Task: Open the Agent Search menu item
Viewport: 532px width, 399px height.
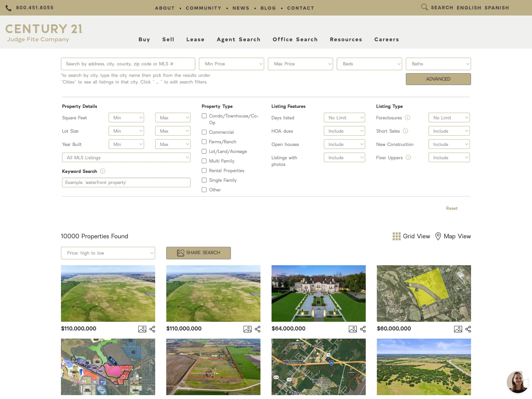Action: coord(238,40)
